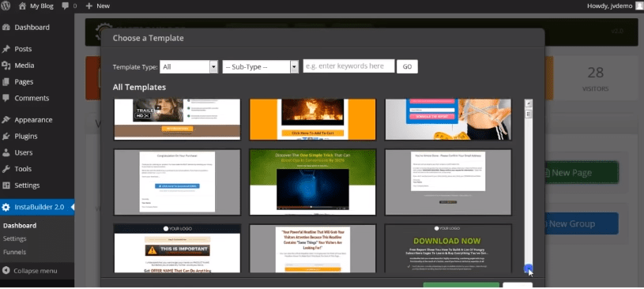Click the All Templates heading
644x289 pixels.
[x=139, y=87]
